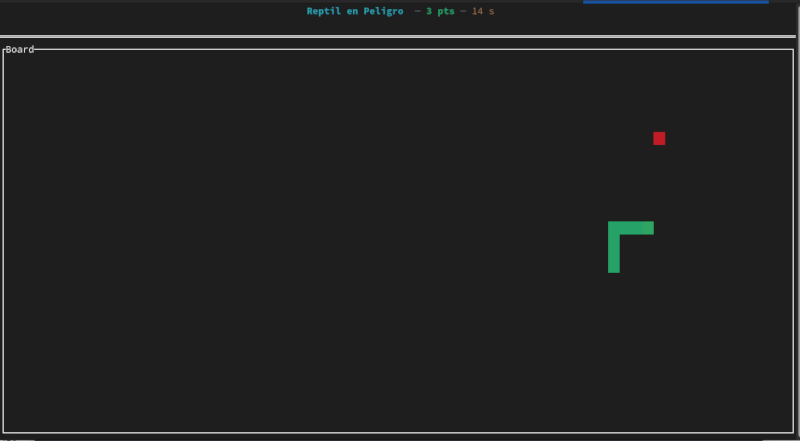Click the left border of the Board frame
Viewport: 800px width, 441px height.
(4, 240)
